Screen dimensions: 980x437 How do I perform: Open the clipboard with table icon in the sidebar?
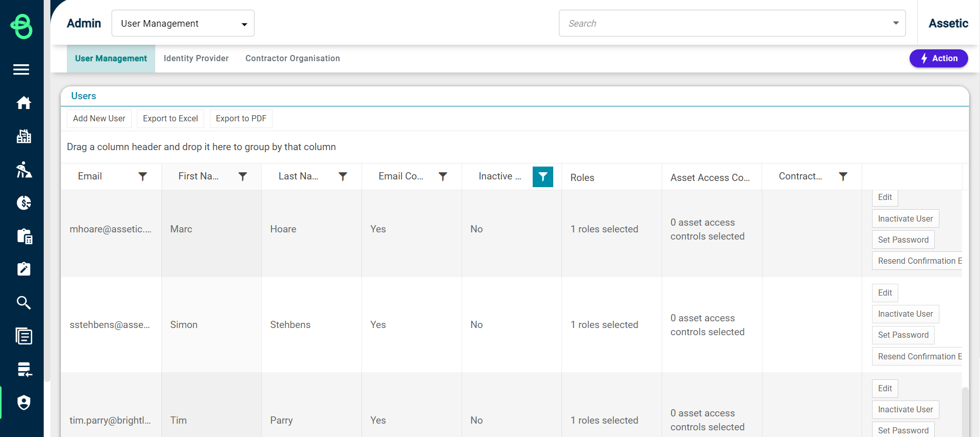click(24, 236)
